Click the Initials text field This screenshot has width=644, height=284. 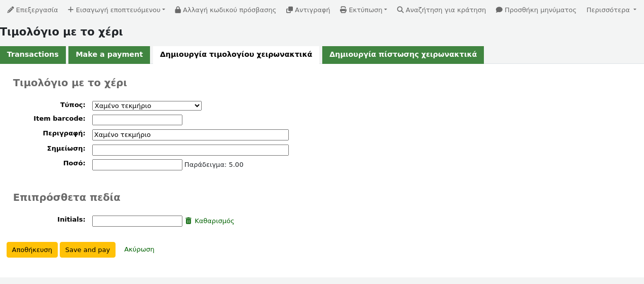(137, 221)
